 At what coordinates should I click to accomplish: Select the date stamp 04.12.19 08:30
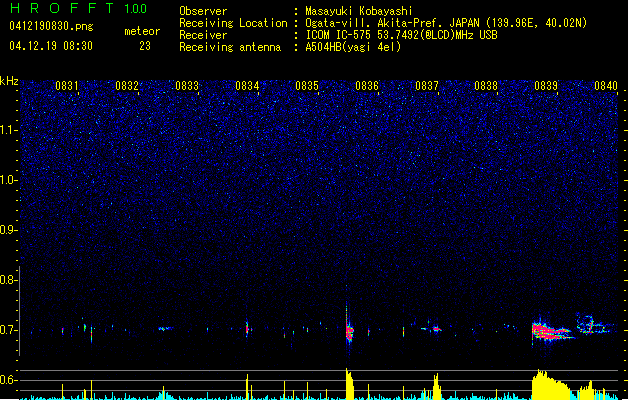click(x=51, y=46)
